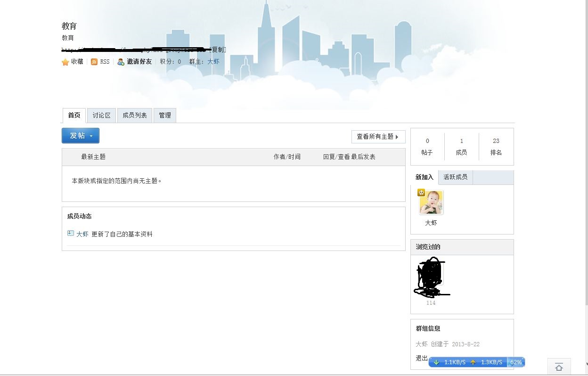This screenshot has height=376, width=588.
Task: Click the 本版块或指定的范围内尚无主题 message
Action: click(117, 181)
